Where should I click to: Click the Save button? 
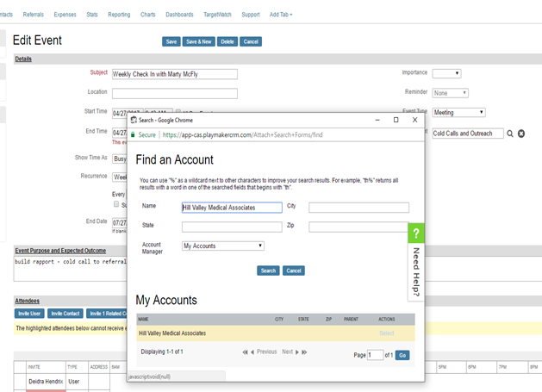tap(171, 41)
